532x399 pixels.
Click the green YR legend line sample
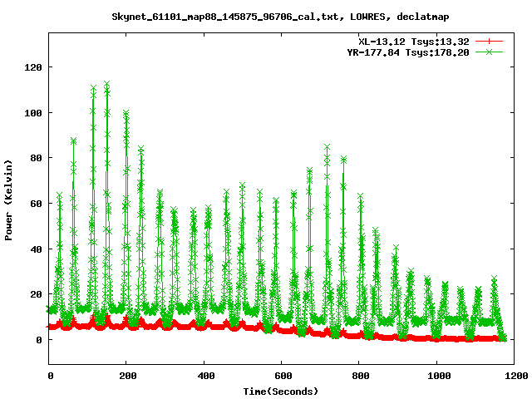[490, 52]
